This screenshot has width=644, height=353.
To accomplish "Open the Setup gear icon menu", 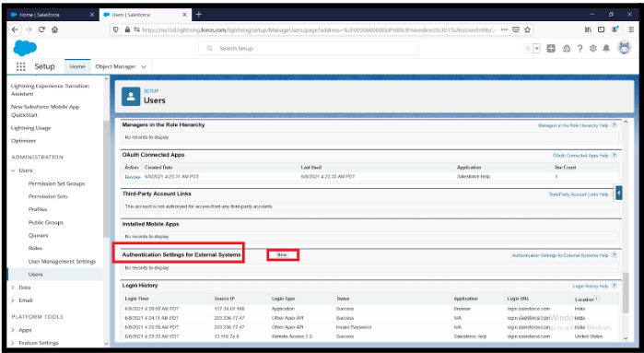I will click(x=592, y=49).
